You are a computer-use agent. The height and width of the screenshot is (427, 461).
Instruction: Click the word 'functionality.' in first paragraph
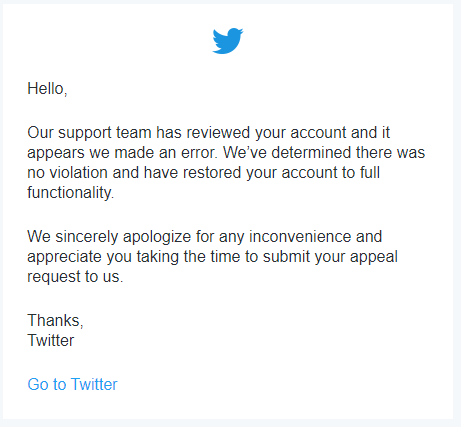pyautogui.click(x=71, y=193)
